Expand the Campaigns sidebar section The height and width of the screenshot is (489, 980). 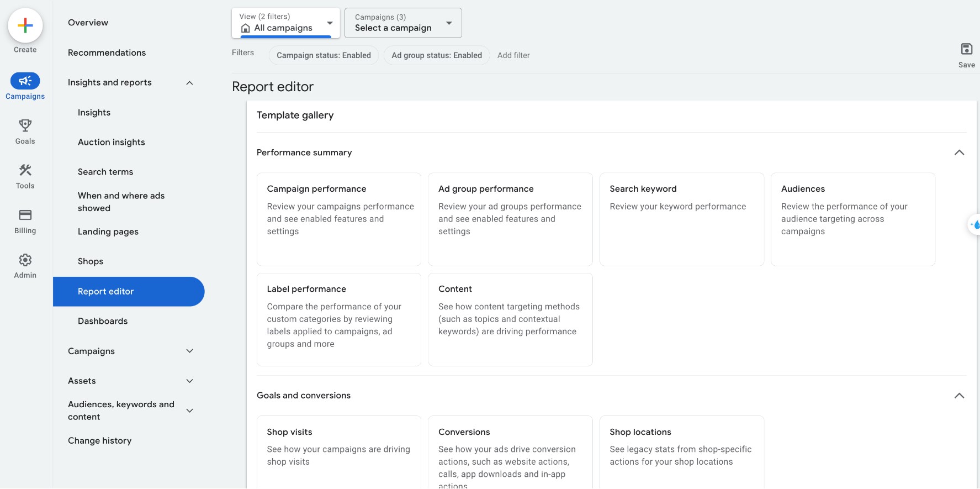(189, 351)
